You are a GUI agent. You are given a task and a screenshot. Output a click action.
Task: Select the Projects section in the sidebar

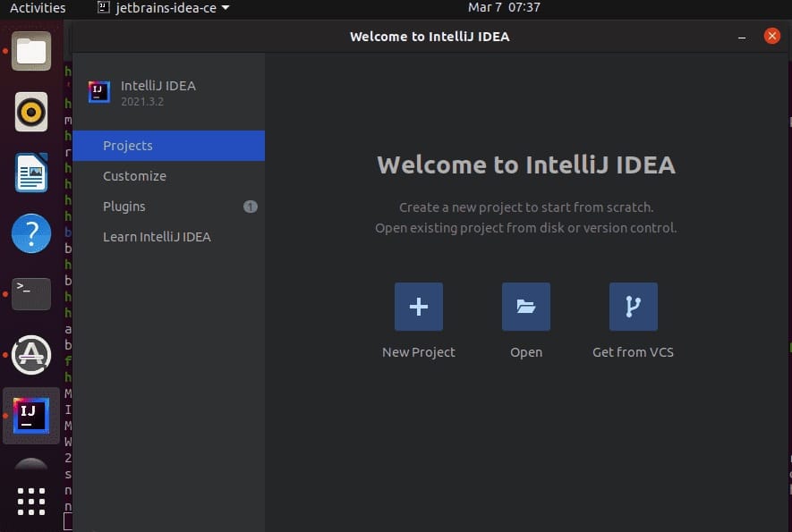(x=128, y=146)
